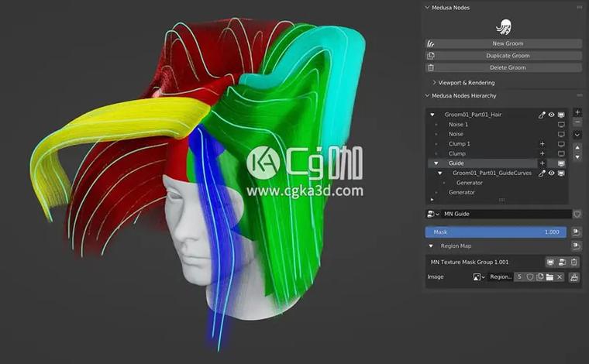Select Generator under Groom01_Part01_GuideCurves
Screen dimensions: 589x364
point(469,183)
